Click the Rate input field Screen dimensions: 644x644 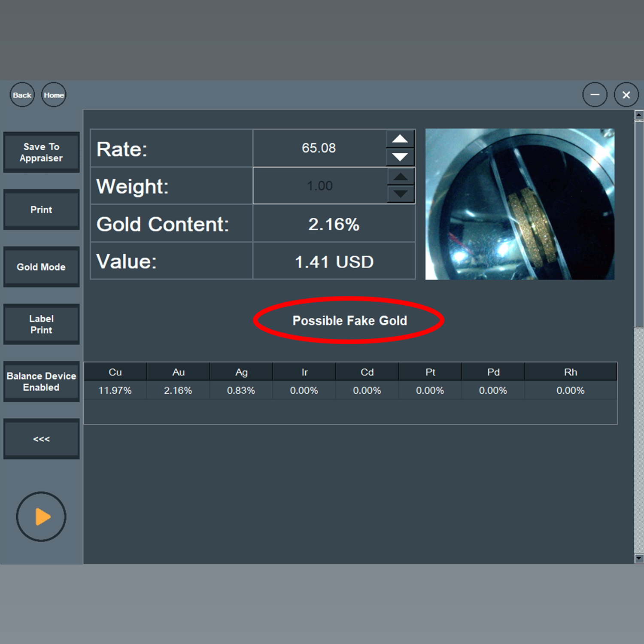click(319, 148)
